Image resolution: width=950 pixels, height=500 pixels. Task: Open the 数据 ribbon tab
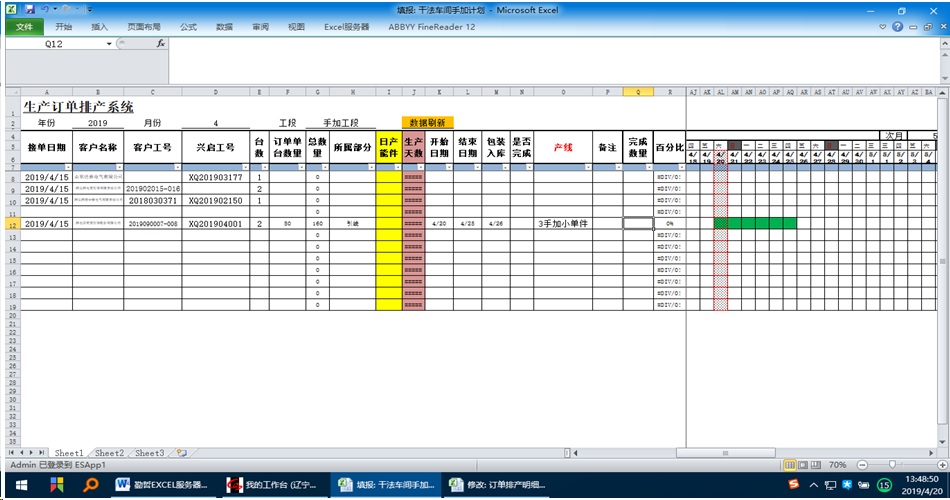point(225,27)
